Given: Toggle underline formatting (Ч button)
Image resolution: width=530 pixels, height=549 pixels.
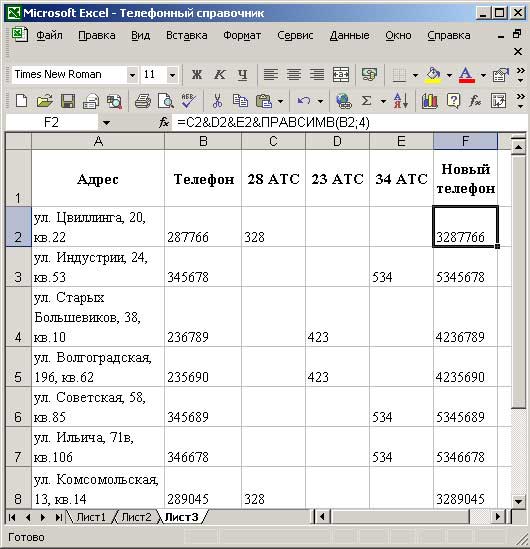Looking at the screenshot, I should coord(242,74).
